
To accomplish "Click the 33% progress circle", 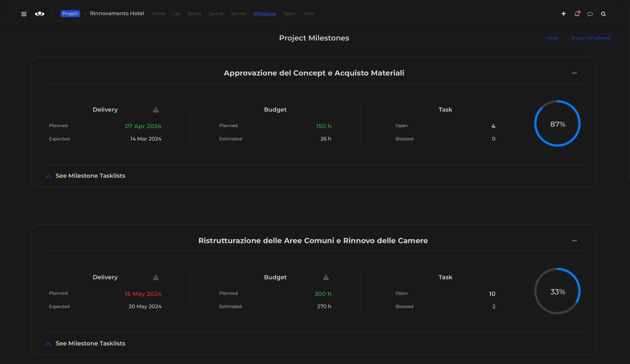I will (558, 291).
